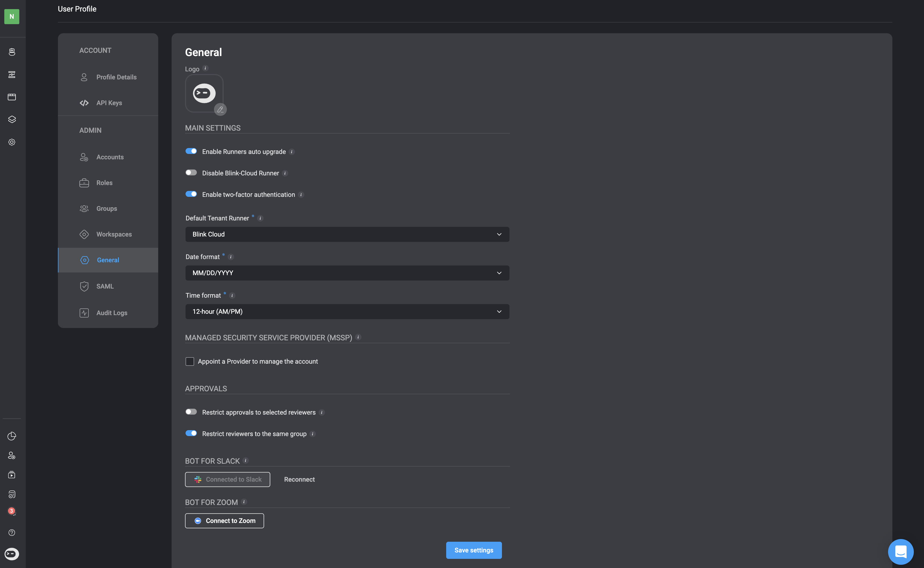The height and width of the screenshot is (568, 924).
Task: Open the Audit Logs section
Action: [112, 313]
